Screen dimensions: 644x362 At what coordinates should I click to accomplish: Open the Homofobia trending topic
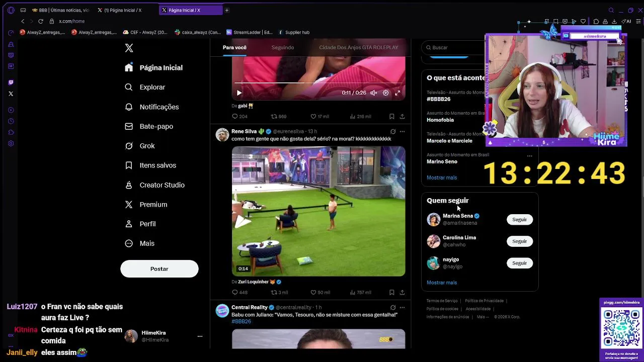(x=440, y=120)
